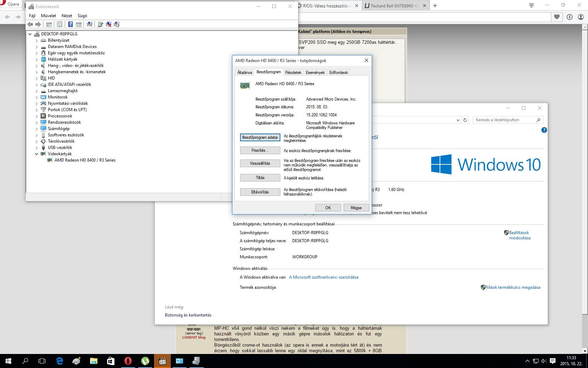The image size is (588, 368).
Task: Expand the Lemezmeghajtó category
Action: click(x=36, y=91)
